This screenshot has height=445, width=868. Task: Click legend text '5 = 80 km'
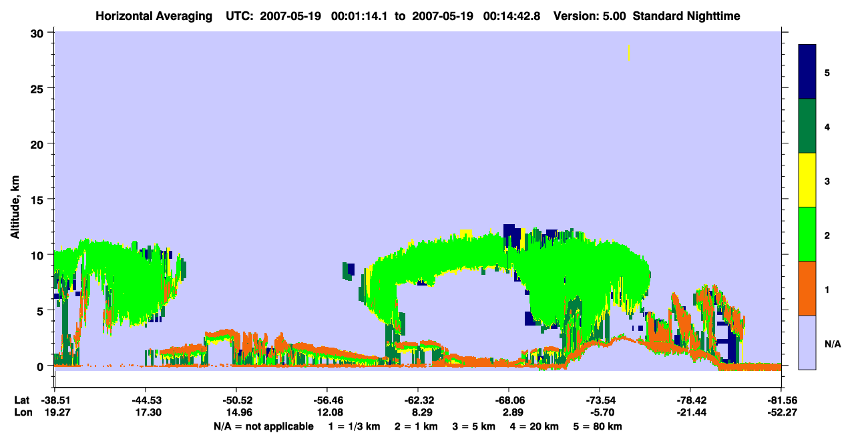tap(598, 426)
